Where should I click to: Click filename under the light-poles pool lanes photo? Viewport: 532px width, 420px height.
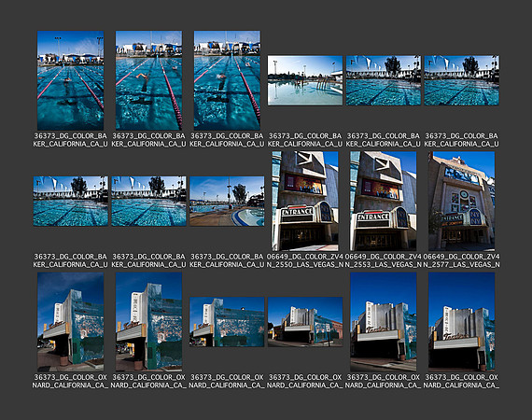71,140
